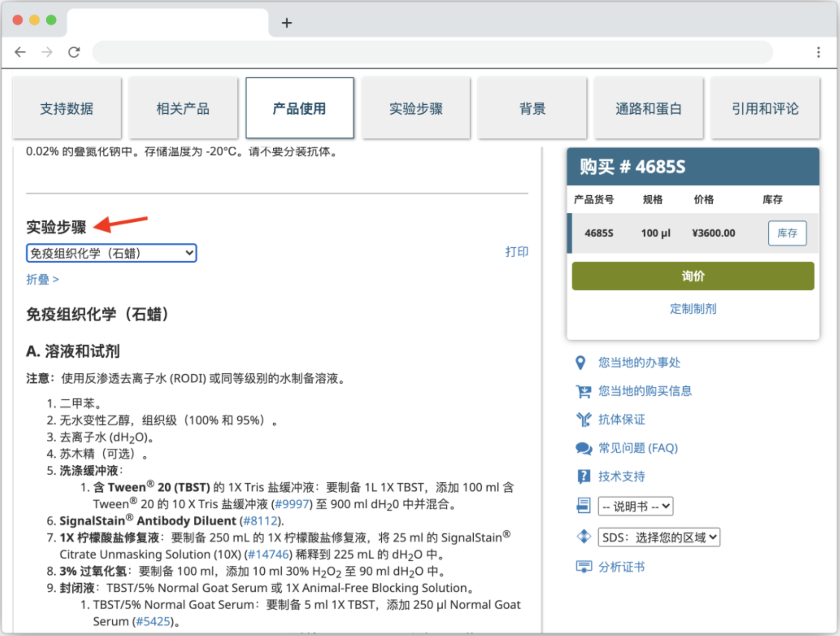This screenshot has height=636, width=840.
Task: Click the browser back arrow
Action: [x=20, y=52]
